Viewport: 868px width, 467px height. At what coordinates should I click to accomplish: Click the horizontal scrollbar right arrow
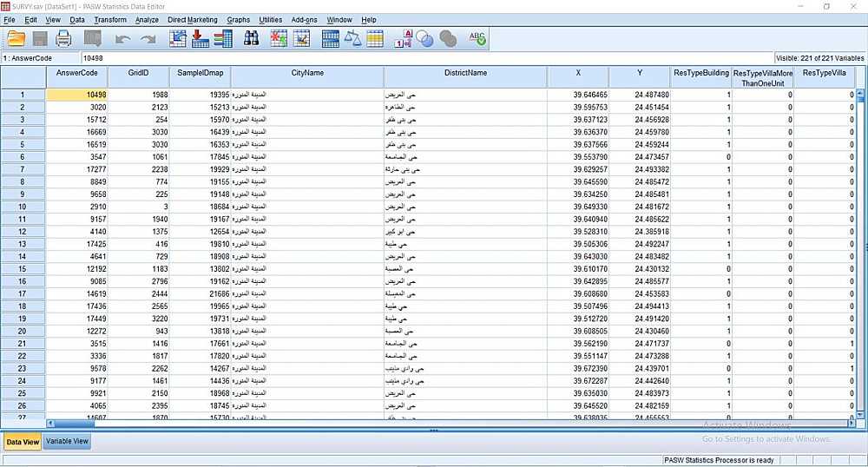click(852, 424)
